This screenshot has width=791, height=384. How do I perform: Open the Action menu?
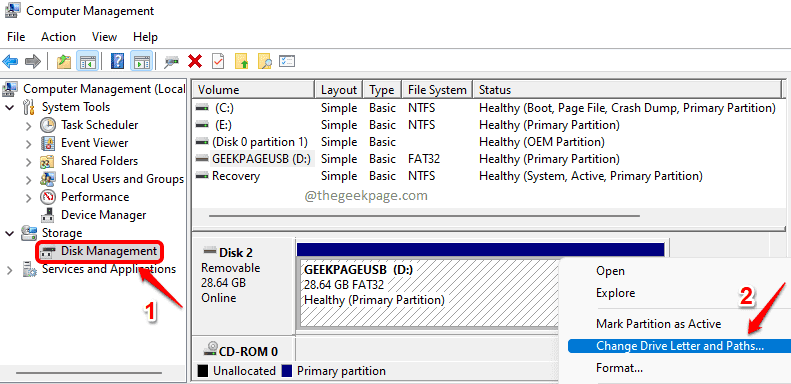(x=59, y=37)
